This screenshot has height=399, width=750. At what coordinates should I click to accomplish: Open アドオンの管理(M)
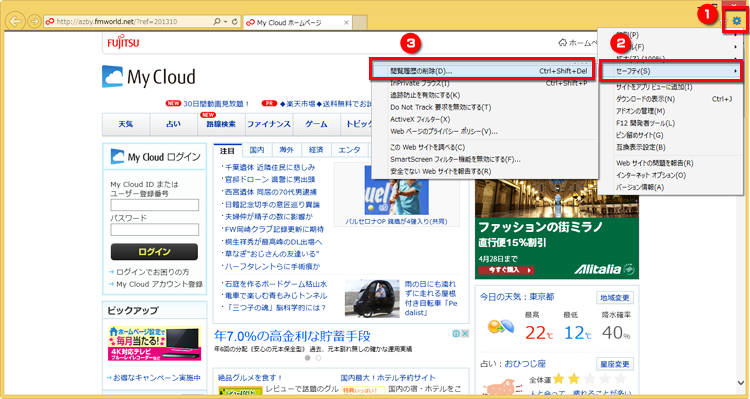[x=671, y=111]
